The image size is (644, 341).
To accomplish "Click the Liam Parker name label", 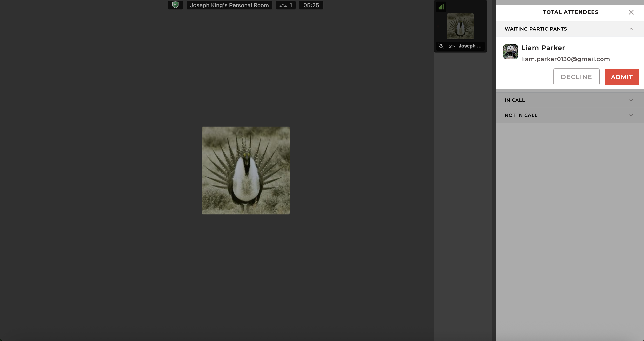I will point(543,48).
